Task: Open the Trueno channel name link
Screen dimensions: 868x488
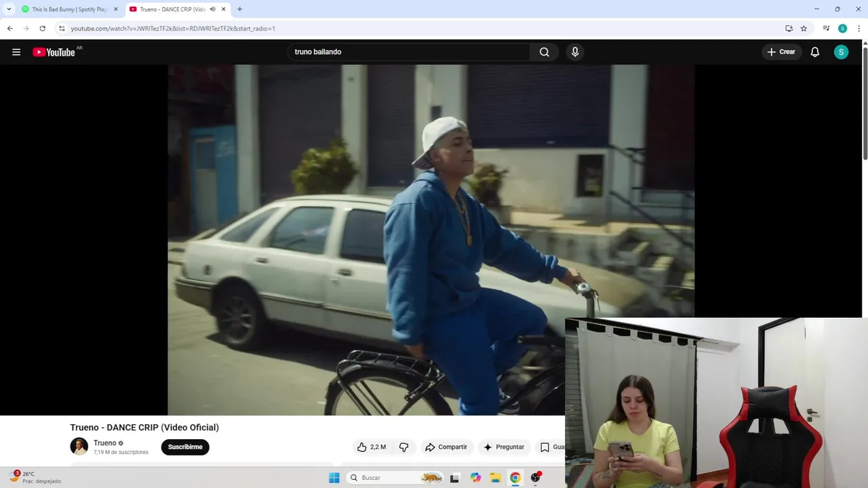Action: [104, 443]
